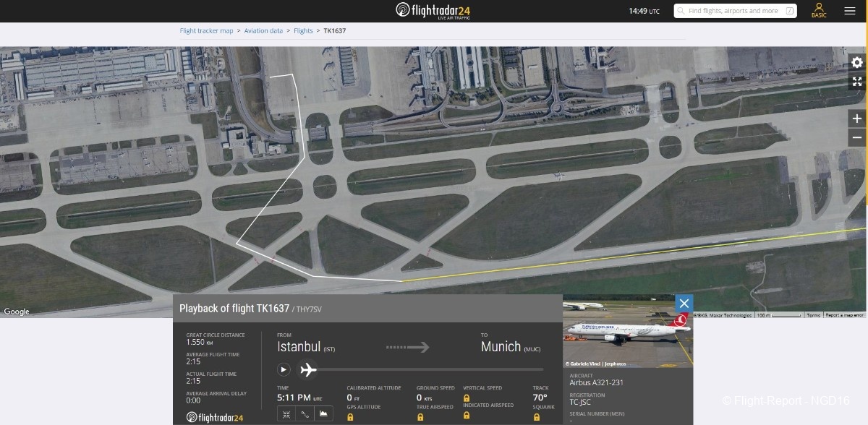Toggle the flight route path button
Image resolution: width=868 pixels, height=425 pixels.
click(305, 414)
